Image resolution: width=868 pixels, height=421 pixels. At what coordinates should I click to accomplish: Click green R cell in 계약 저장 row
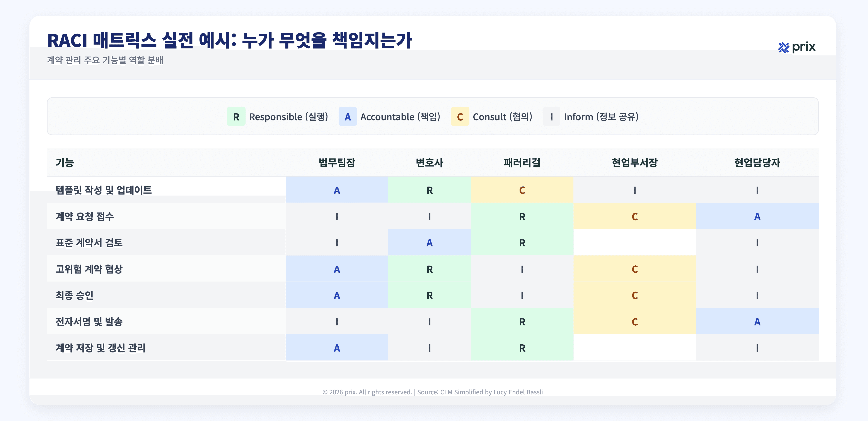click(x=522, y=348)
